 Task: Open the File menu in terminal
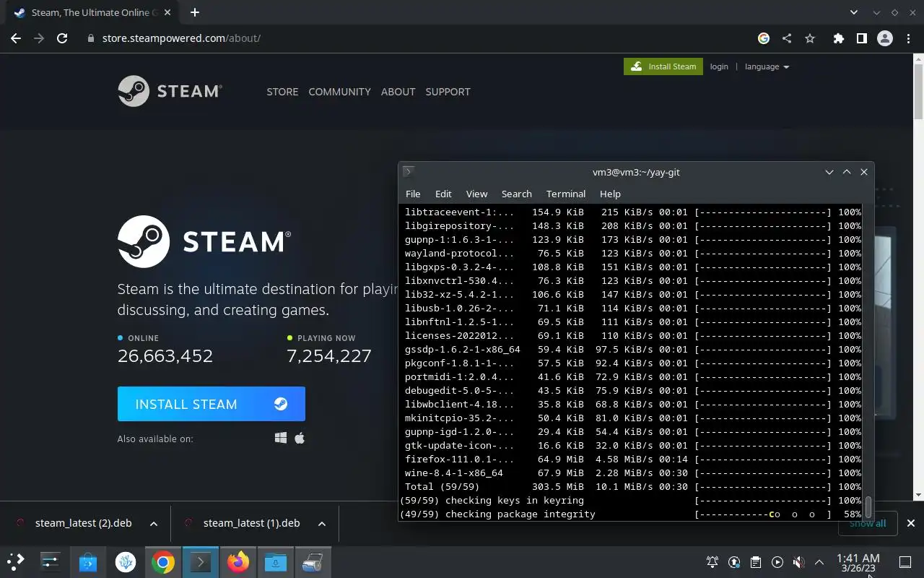(413, 194)
